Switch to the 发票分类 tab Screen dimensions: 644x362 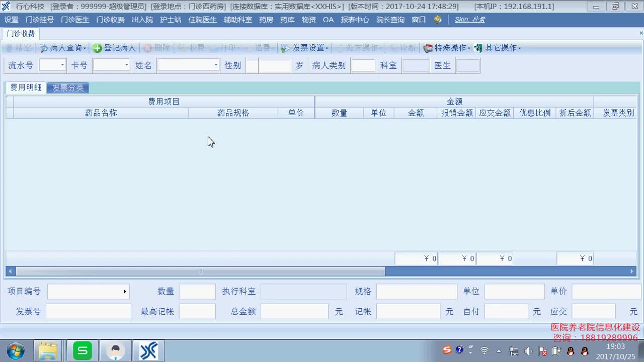[68, 87]
